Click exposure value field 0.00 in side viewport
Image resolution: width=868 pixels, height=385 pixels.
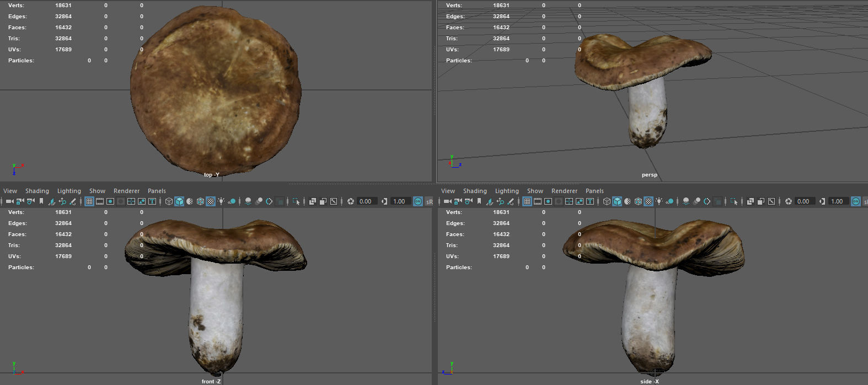pyautogui.click(x=805, y=201)
